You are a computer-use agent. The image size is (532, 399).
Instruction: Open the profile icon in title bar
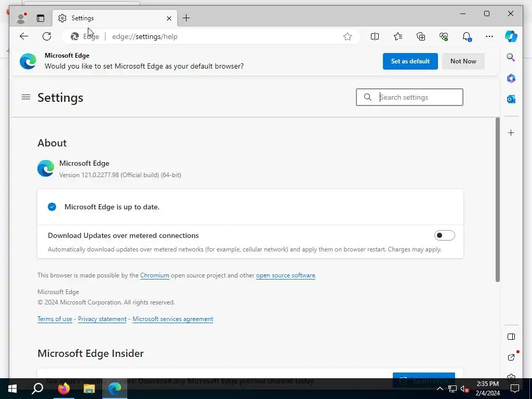click(x=21, y=18)
